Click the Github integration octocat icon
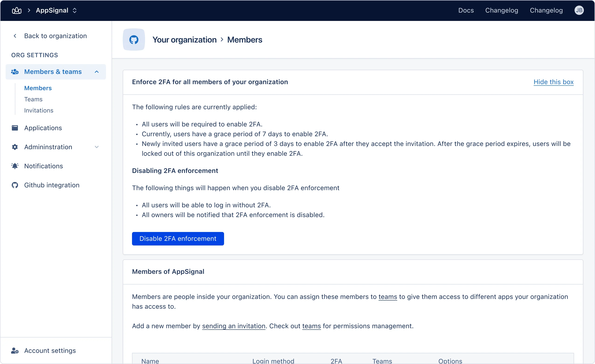This screenshot has width=595, height=364. (15, 185)
